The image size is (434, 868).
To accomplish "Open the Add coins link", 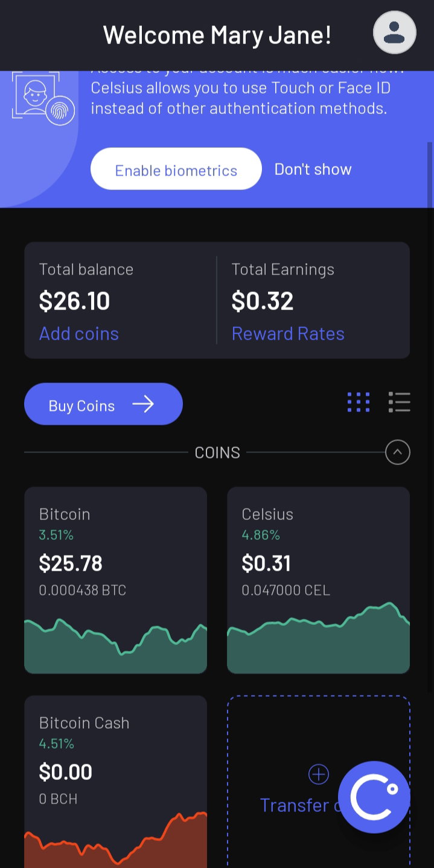I will tap(79, 334).
